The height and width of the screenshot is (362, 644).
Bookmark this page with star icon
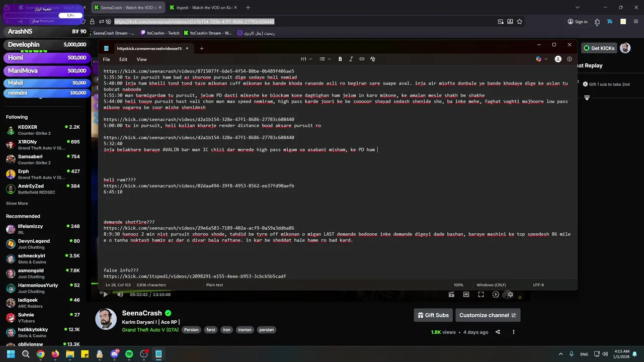[x=520, y=22]
